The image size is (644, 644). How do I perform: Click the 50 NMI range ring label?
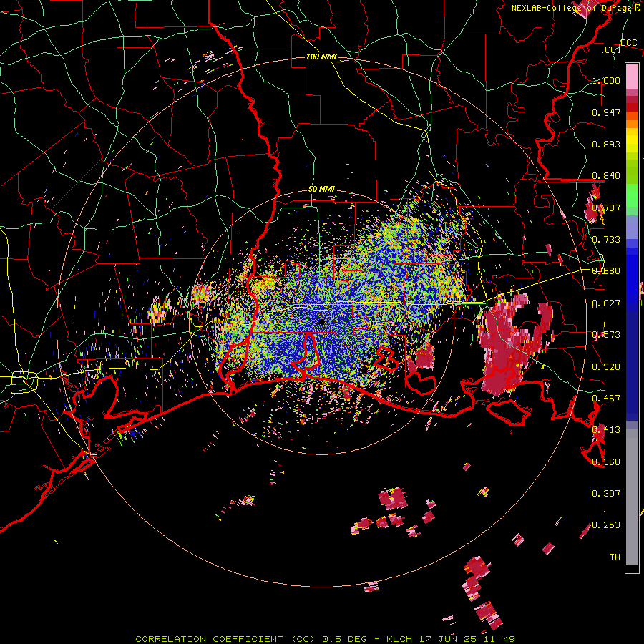(321, 190)
